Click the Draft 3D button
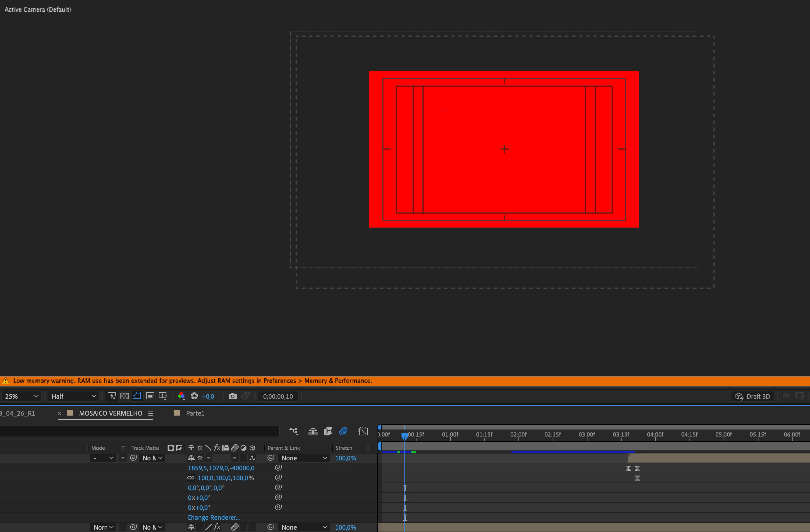 pyautogui.click(x=753, y=396)
